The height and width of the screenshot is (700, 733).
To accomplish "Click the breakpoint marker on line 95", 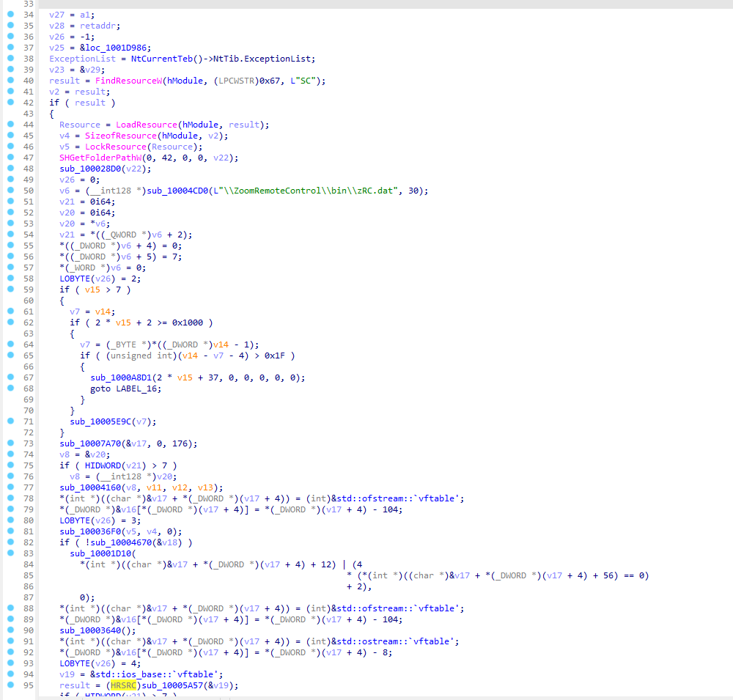I will [10, 685].
